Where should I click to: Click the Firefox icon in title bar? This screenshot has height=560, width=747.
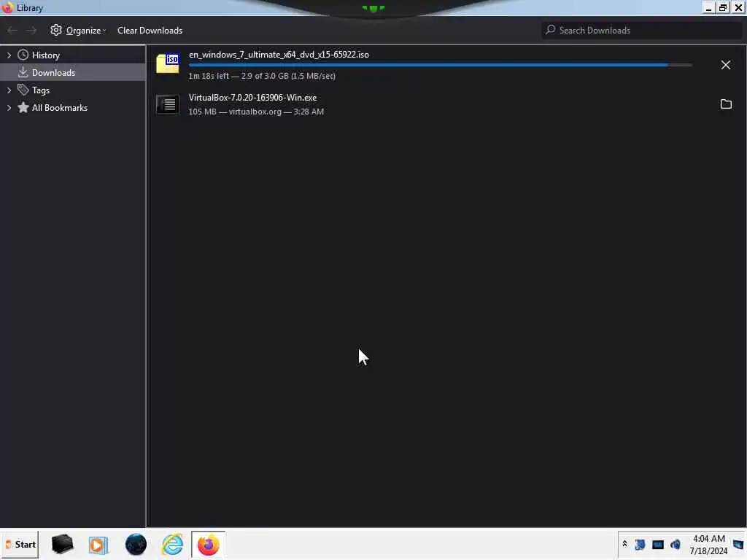(7, 7)
